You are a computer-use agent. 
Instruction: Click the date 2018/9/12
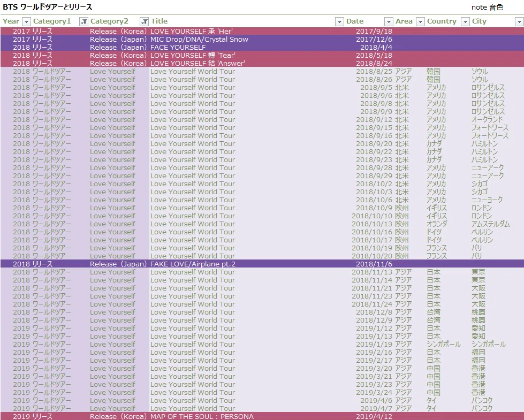tap(374, 120)
